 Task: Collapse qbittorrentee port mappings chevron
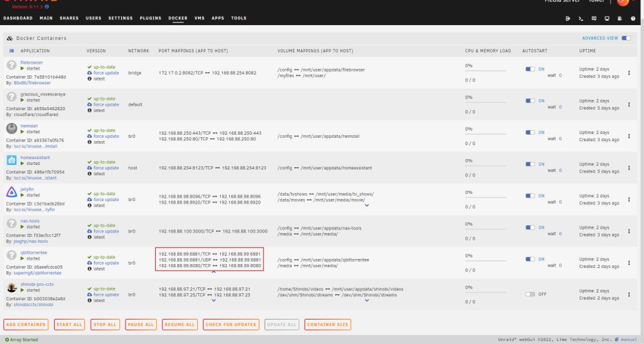point(214,272)
